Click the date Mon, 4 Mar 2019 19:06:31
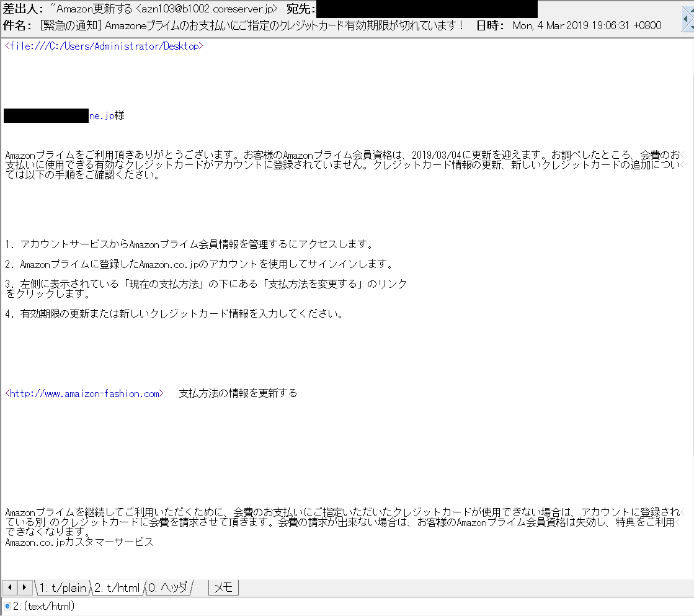 (x=571, y=25)
